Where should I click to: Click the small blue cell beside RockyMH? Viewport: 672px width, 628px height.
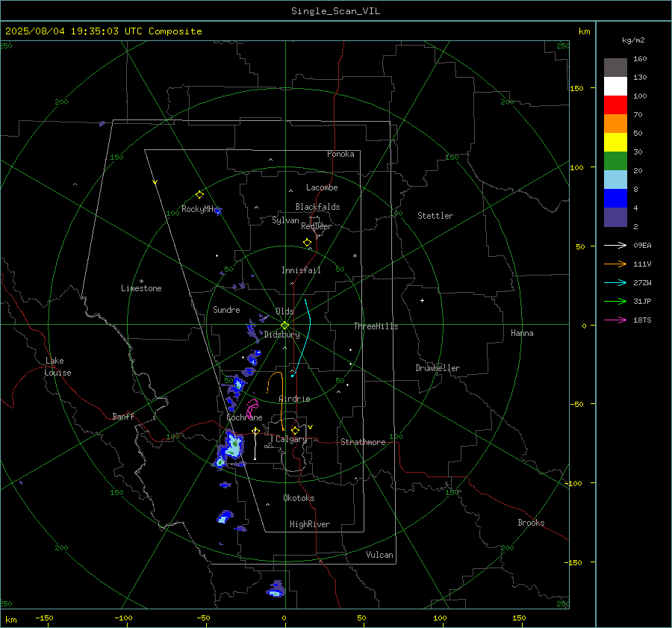click(218, 211)
